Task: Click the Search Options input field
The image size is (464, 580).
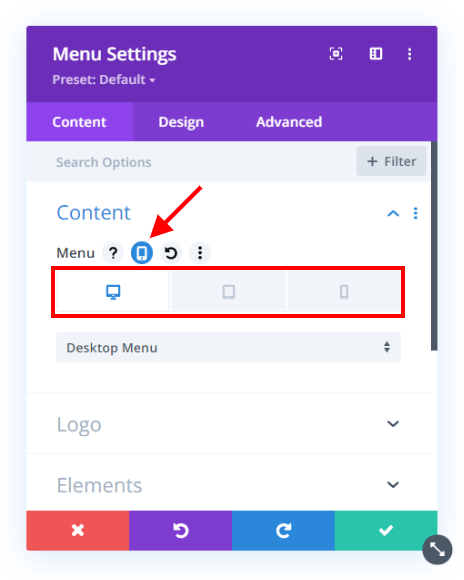Action: [x=189, y=162]
